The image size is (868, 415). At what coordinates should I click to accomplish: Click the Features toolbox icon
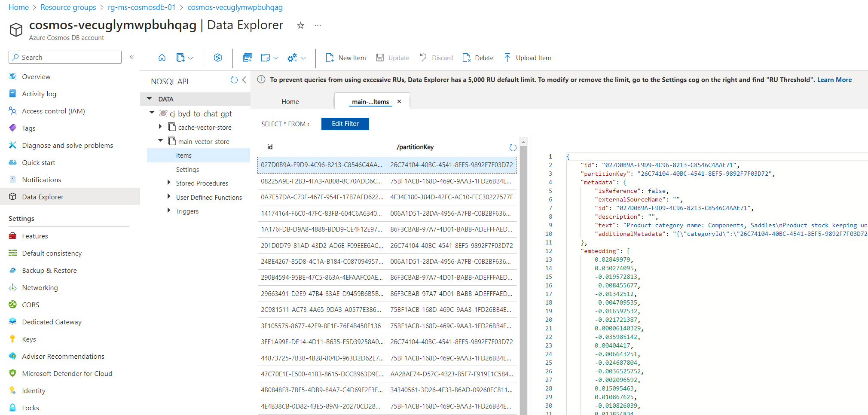(13, 236)
